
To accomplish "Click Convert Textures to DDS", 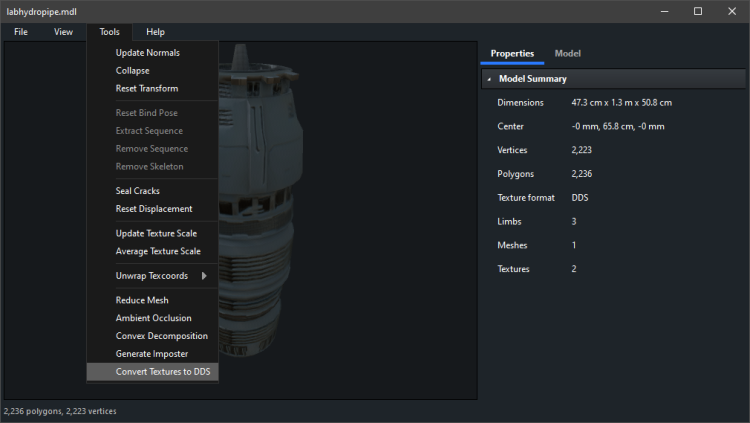I will tap(162, 372).
